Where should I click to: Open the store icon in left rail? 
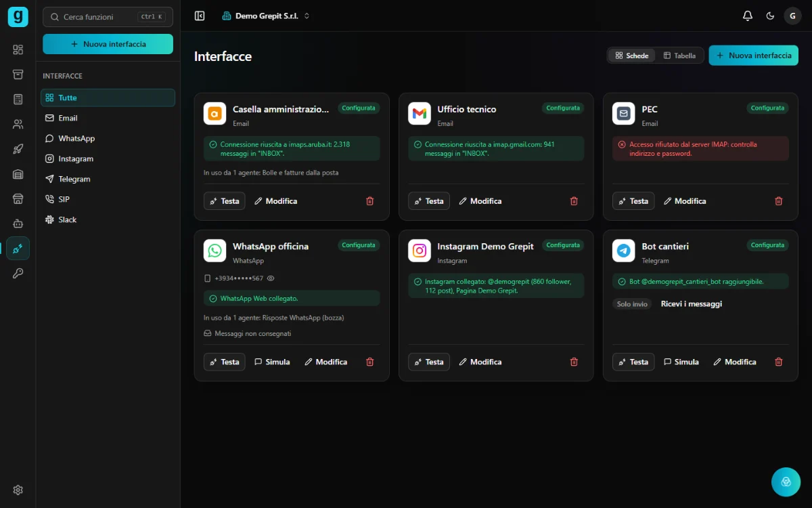point(18,198)
